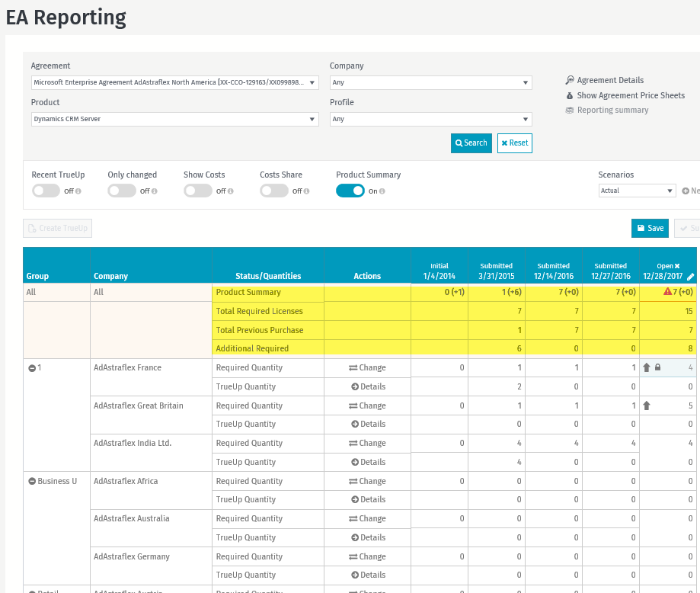Image resolution: width=700 pixels, height=593 pixels.
Task: Click the pencil edit icon on Open column
Action: pos(690,277)
